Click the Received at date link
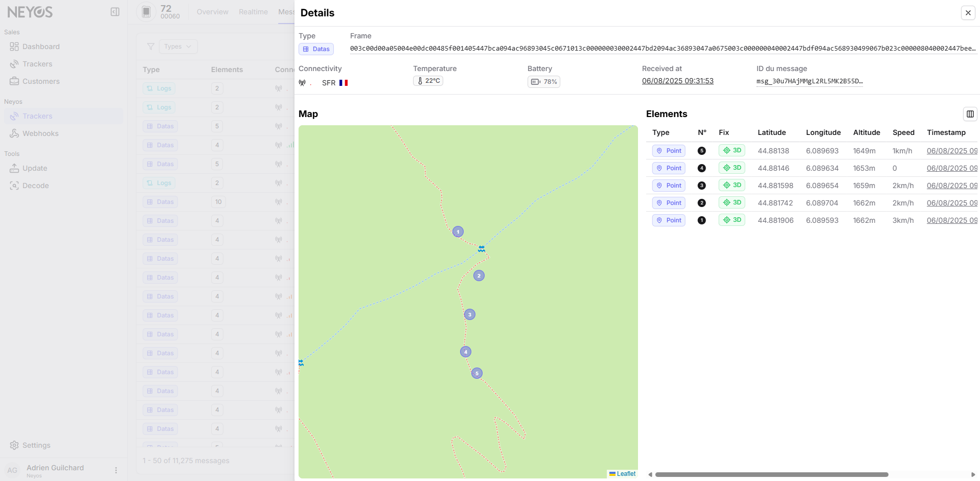Viewport: 980px width, 481px height. click(x=677, y=81)
